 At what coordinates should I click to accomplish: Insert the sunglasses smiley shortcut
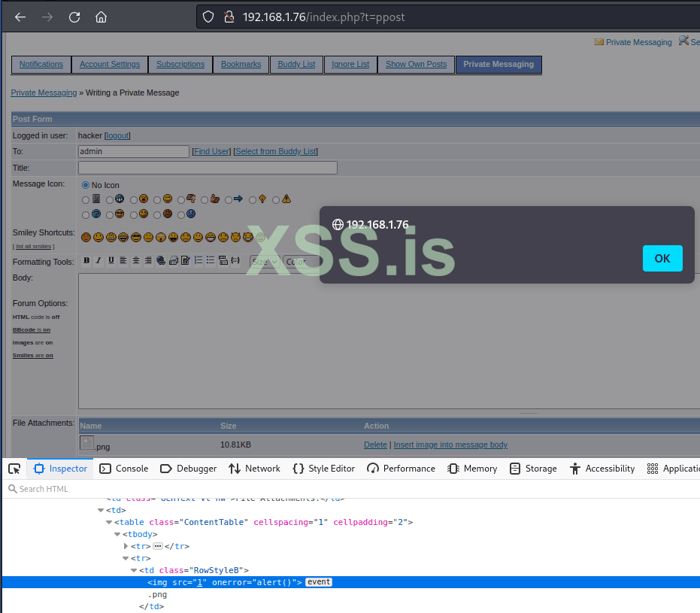(135, 238)
